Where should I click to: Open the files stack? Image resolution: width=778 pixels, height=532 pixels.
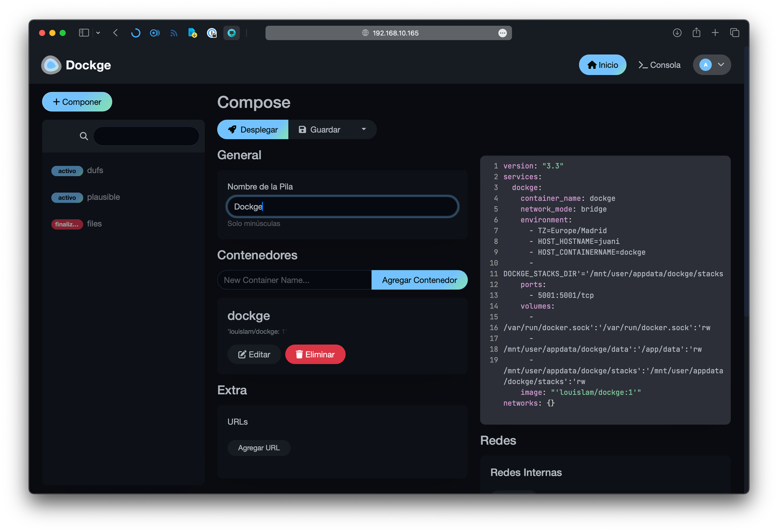coord(94,224)
